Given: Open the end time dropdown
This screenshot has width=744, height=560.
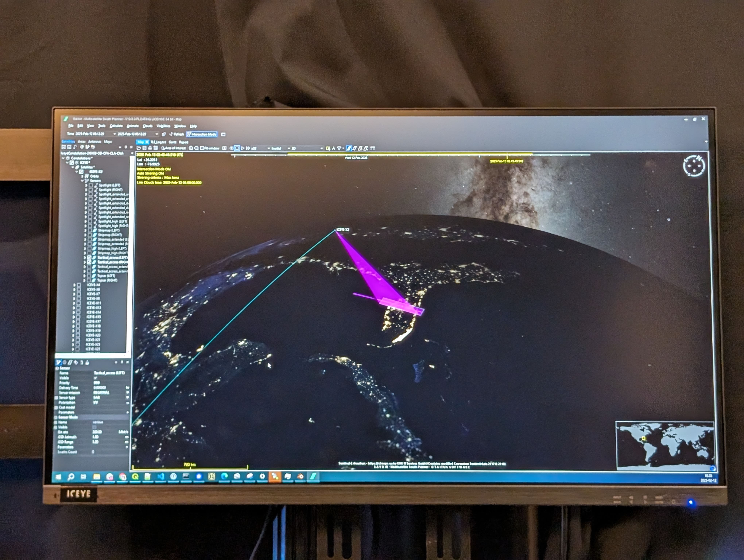Looking at the screenshot, I should tap(157, 134).
